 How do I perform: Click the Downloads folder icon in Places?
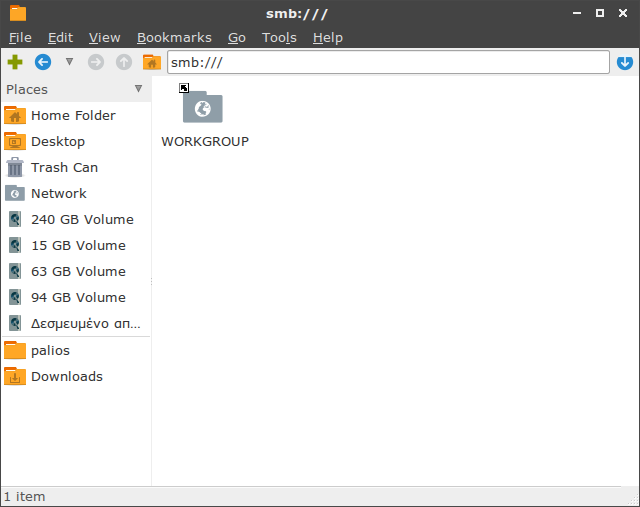click(x=15, y=376)
